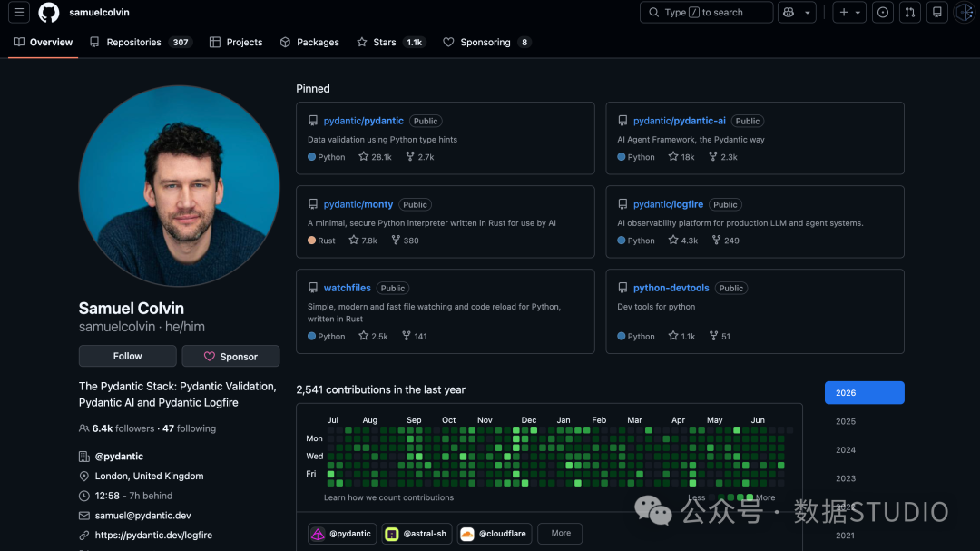Focus the search box
Screen dimensions: 980x551
pos(706,12)
